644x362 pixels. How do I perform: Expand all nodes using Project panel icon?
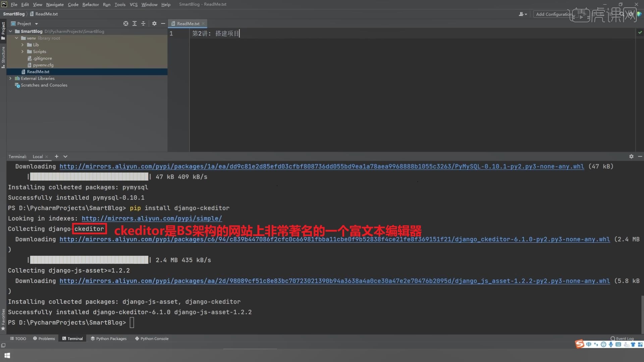pyautogui.click(x=135, y=23)
